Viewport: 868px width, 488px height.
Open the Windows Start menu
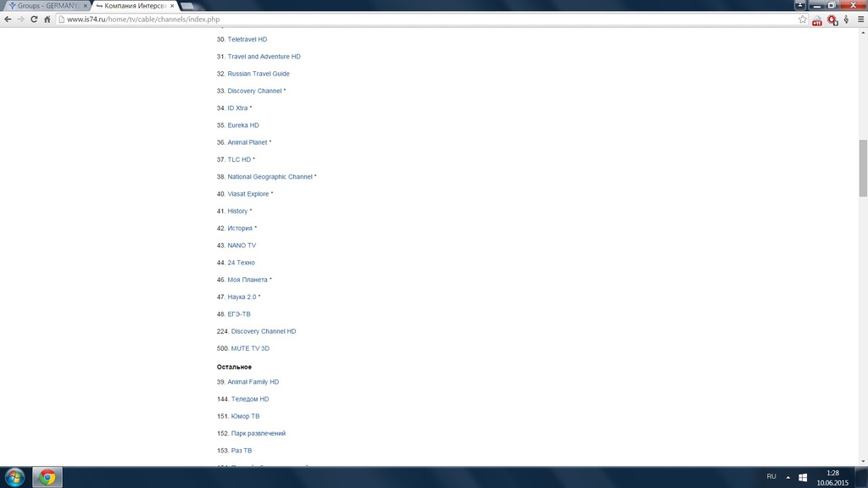click(x=14, y=477)
